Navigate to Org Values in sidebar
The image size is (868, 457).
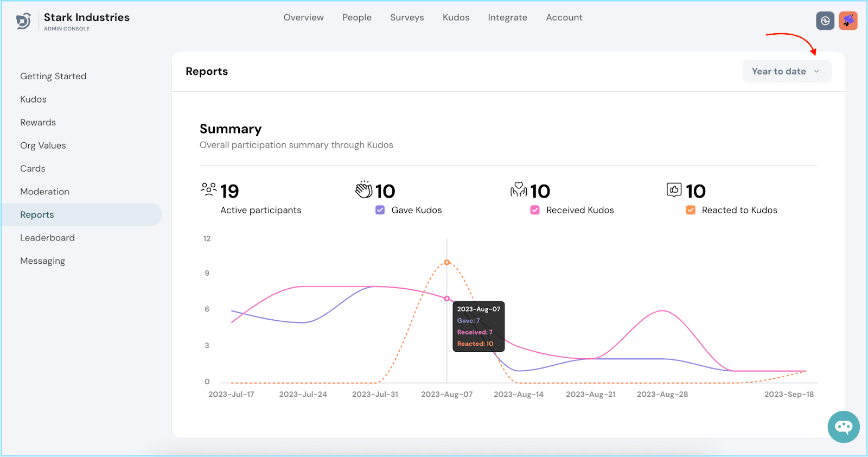(x=43, y=145)
